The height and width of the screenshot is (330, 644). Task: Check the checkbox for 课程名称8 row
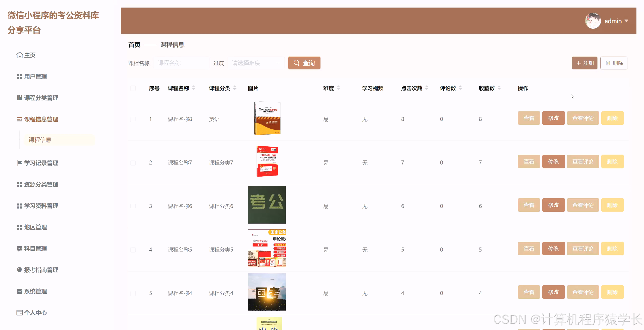coord(133,119)
